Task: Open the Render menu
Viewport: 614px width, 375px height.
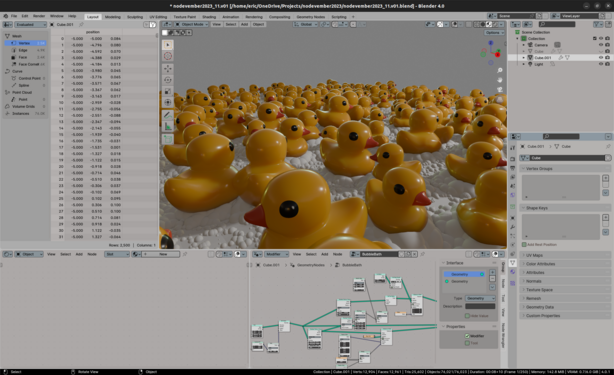Action: pyautogui.click(x=39, y=16)
